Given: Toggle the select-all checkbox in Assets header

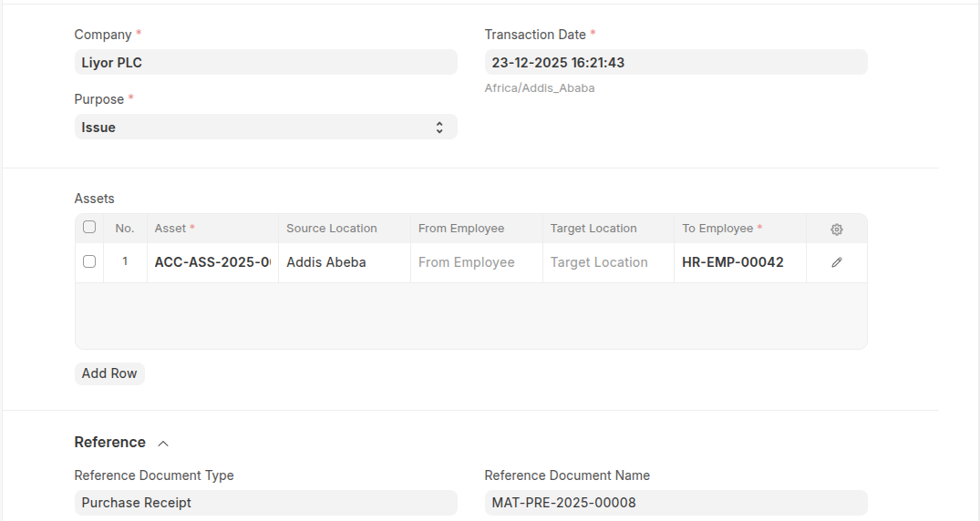Looking at the screenshot, I should coord(89,228).
